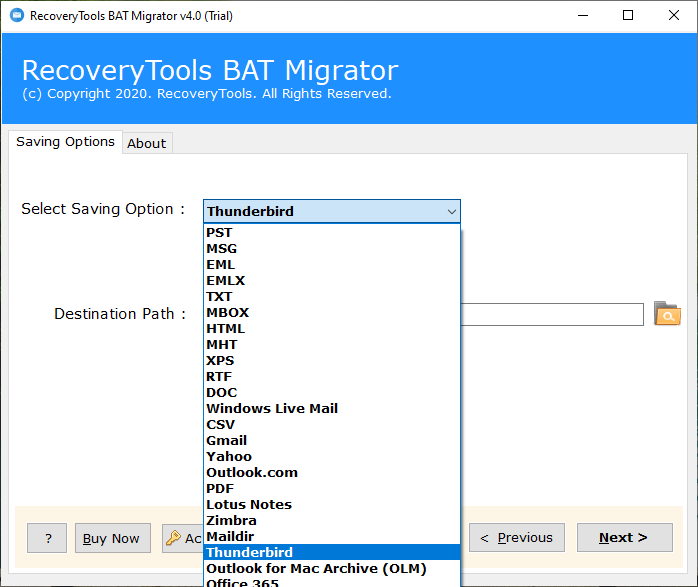The height and width of the screenshot is (587, 698).
Task: Select EMLX format option
Action: point(332,280)
